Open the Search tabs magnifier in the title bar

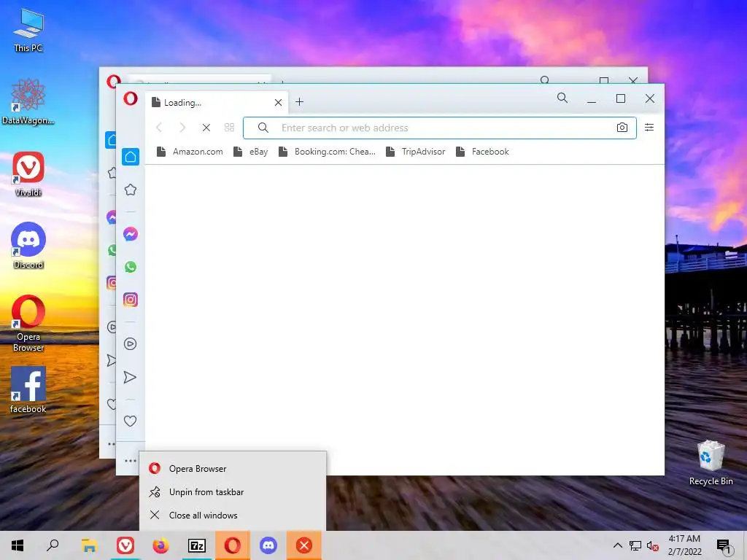coord(562,98)
